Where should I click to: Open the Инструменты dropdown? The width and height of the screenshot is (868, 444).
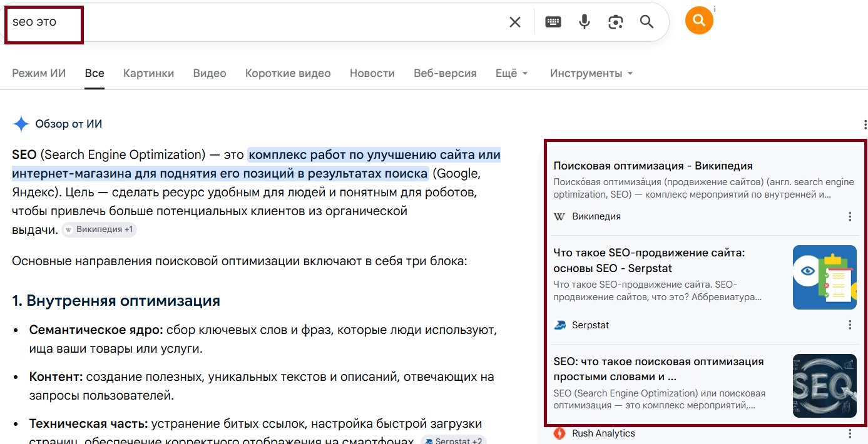[591, 73]
